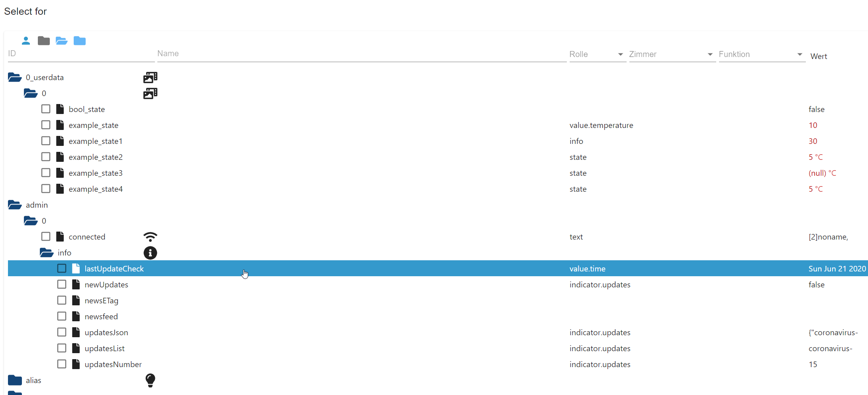Image resolution: width=868 pixels, height=395 pixels.
Task: Tick the updatesNumber checkbox
Action: 62,364
